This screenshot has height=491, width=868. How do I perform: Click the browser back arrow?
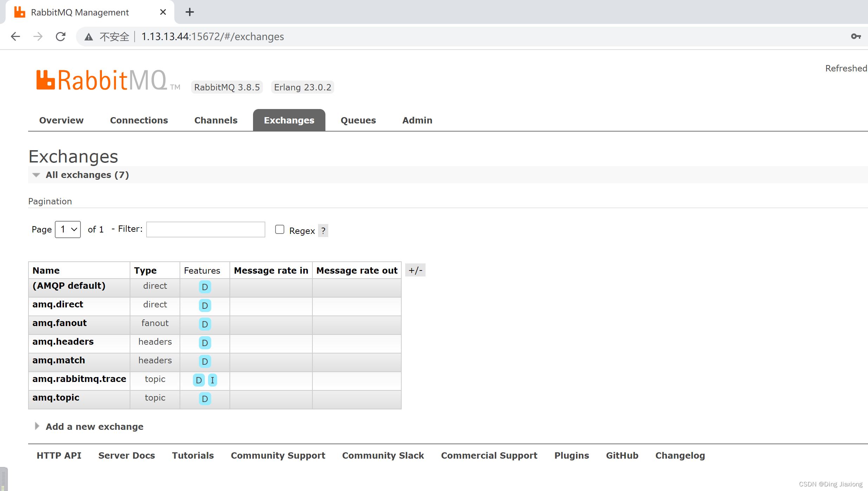tap(15, 37)
